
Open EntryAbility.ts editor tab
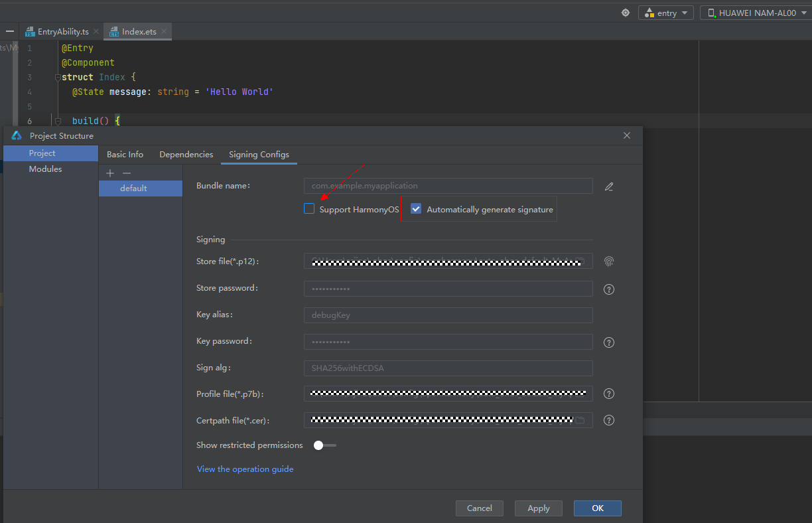63,31
